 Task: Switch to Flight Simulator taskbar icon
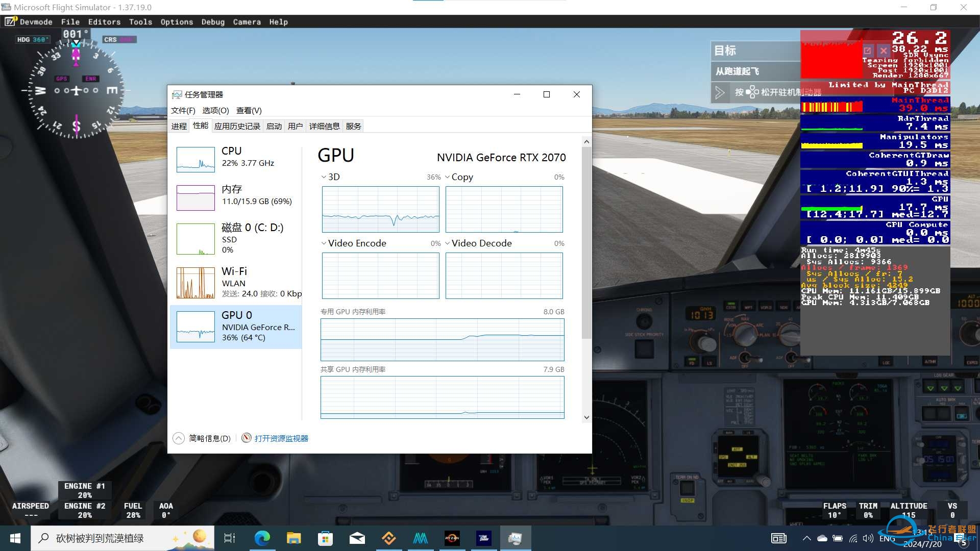pos(484,538)
